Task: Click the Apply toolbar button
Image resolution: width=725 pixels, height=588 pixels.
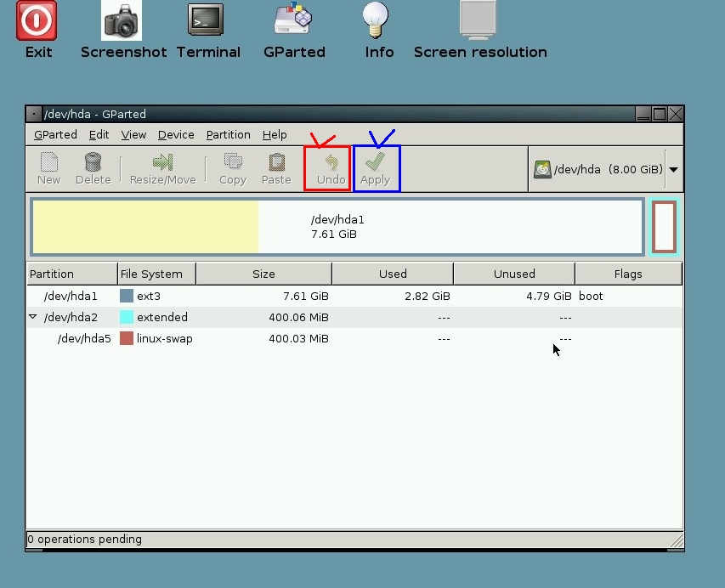Action: coord(375,169)
